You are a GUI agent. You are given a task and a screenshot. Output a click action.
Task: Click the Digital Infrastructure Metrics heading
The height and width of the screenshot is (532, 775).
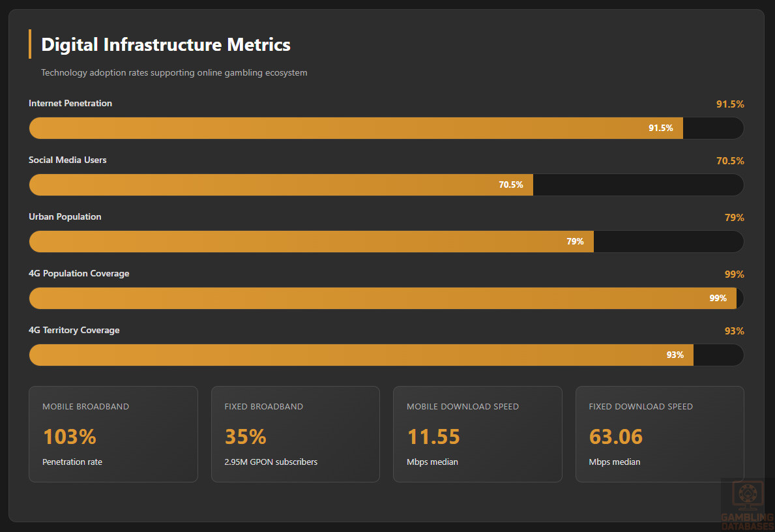pos(166,45)
